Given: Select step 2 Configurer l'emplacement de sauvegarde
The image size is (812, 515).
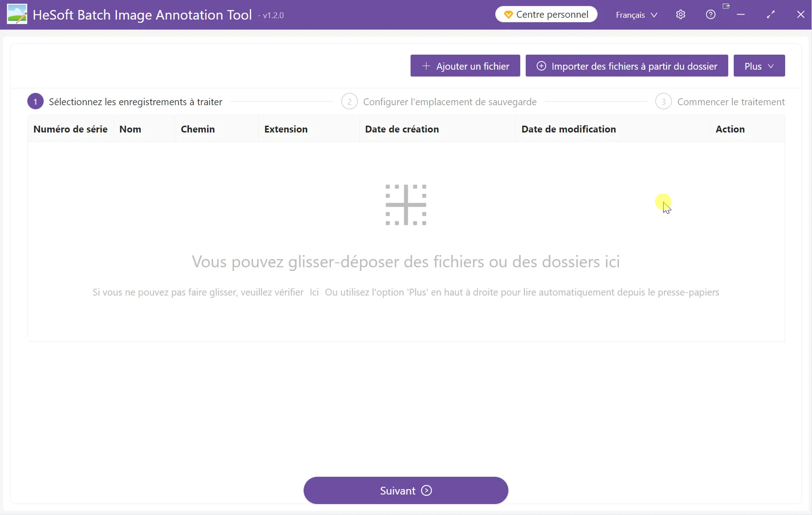Looking at the screenshot, I should tap(439, 102).
